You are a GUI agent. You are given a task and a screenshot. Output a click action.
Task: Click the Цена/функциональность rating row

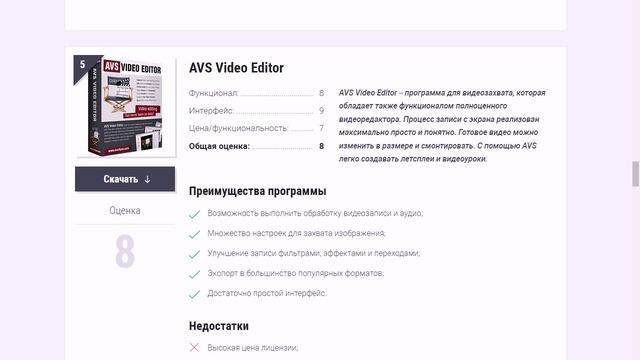tap(256, 128)
